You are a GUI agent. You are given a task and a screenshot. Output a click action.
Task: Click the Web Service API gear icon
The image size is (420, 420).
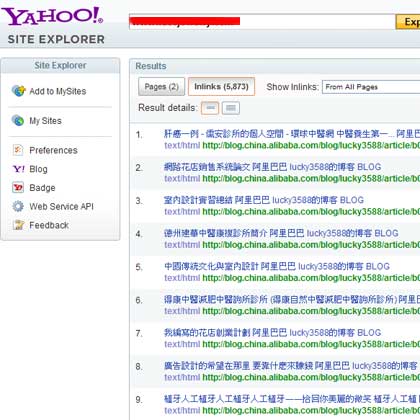pos(18,206)
